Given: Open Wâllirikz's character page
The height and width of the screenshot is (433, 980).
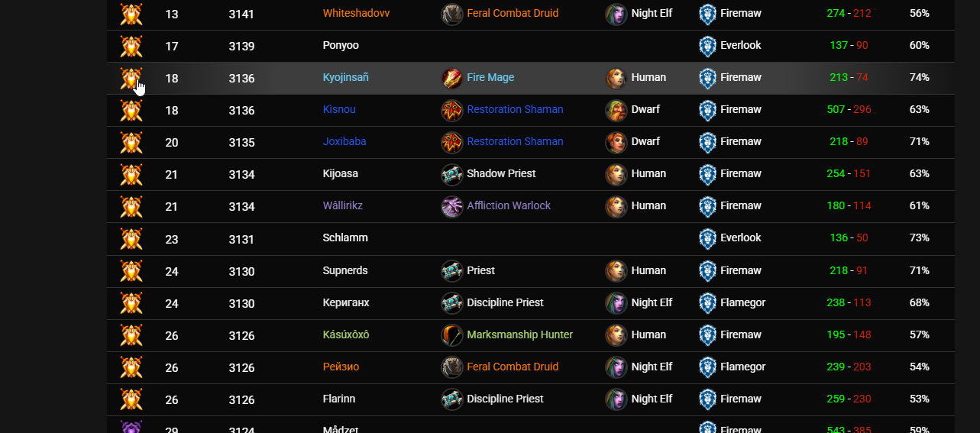Looking at the screenshot, I should (x=342, y=206).
